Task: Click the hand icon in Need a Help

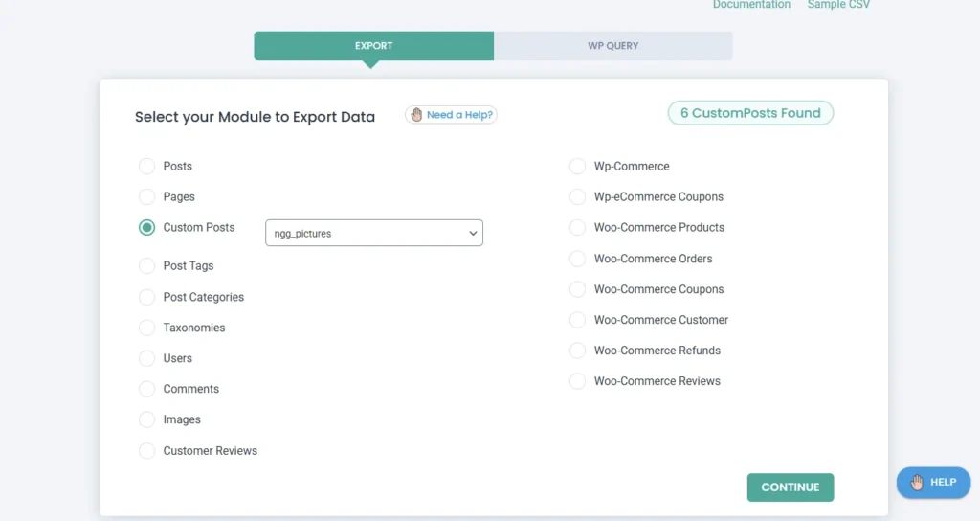Action: click(416, 115)
